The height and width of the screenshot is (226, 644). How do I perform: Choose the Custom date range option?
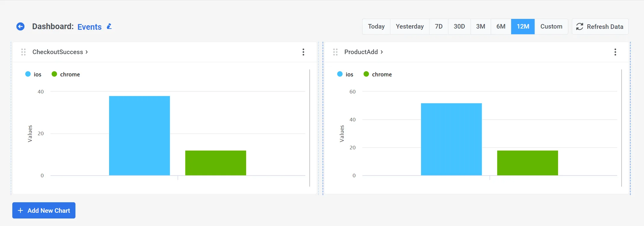[551, 26]
